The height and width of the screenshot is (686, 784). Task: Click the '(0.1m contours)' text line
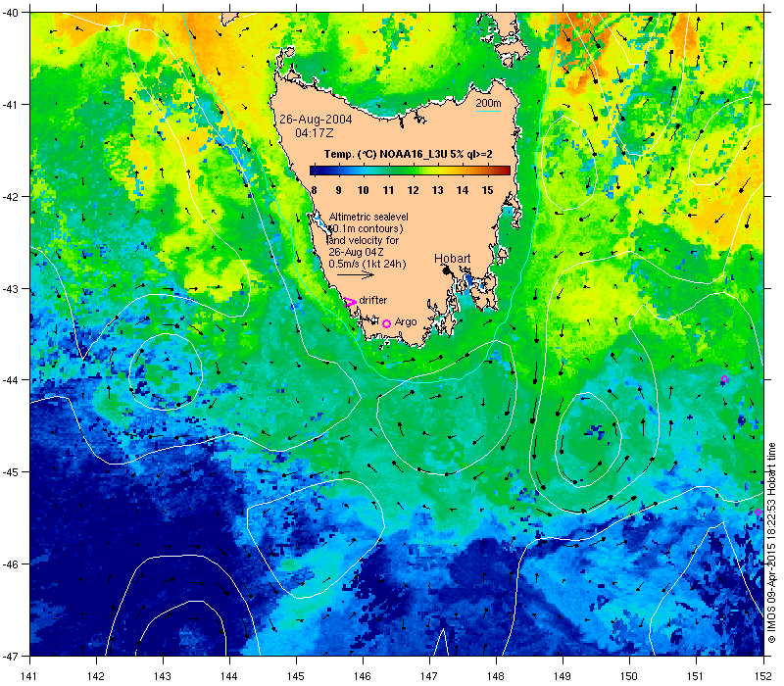(367, 228)
